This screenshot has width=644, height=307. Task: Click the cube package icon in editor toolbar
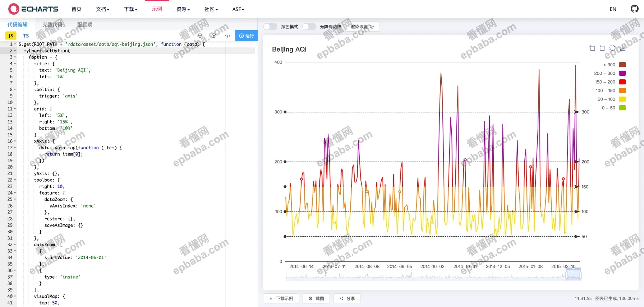coord(214,36)
